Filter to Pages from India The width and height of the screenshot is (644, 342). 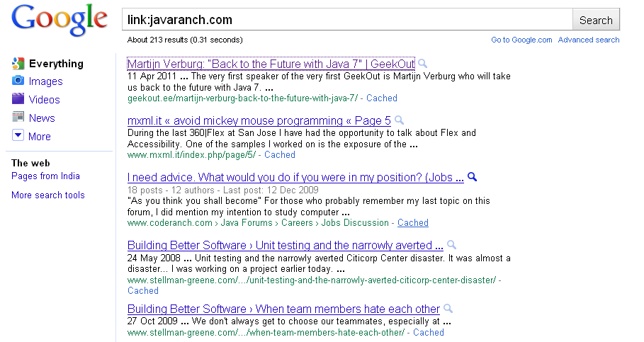(45, 176)
